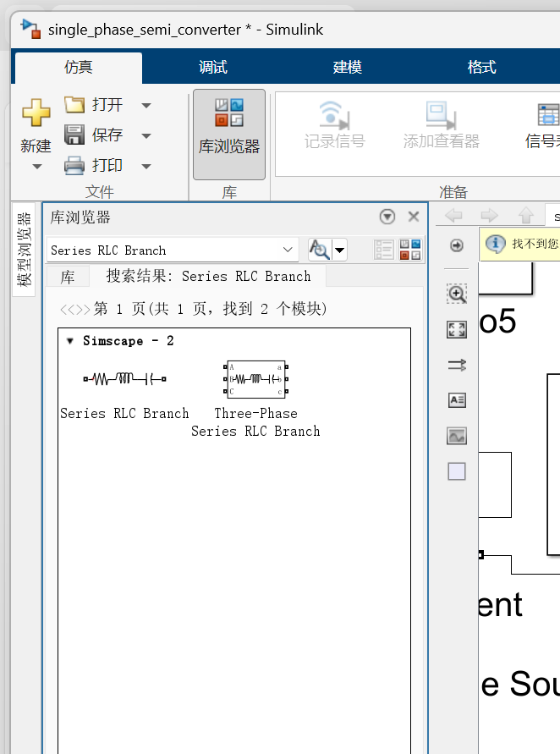This screenshot has width=560, height=754.
Task: Click the 找不到您 notification message
Action: pos(535,244)
